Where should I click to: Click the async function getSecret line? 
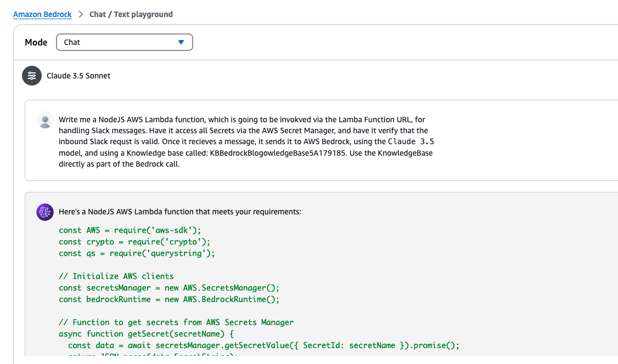point(146,334)
